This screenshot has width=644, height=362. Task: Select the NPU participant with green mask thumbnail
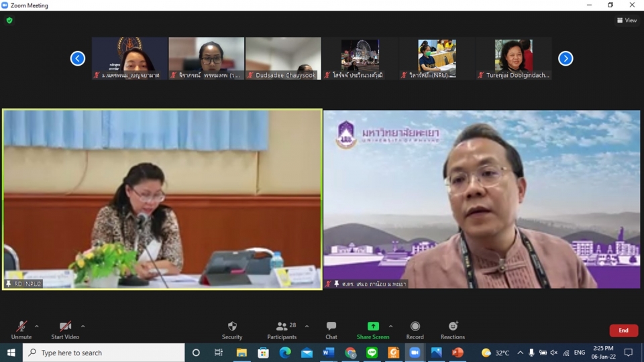point(437,58)
